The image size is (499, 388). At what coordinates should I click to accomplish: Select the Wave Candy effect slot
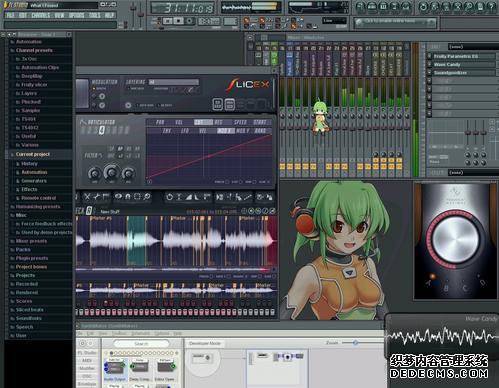462,65
